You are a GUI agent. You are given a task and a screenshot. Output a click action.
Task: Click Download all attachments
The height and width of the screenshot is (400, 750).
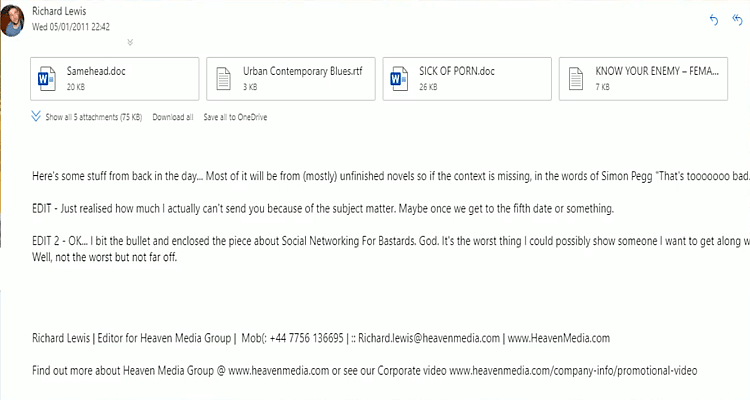(x=173, y=117)
